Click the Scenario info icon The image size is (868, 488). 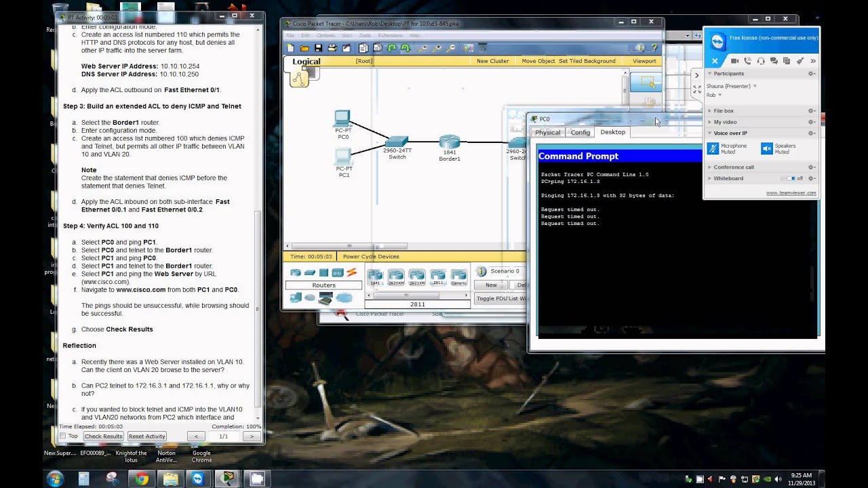[x=481, y=271]
